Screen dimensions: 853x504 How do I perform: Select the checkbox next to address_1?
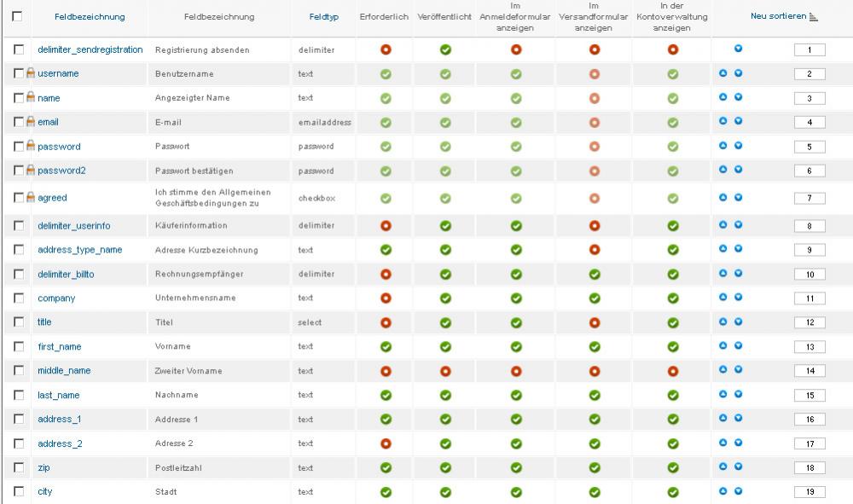19,419
